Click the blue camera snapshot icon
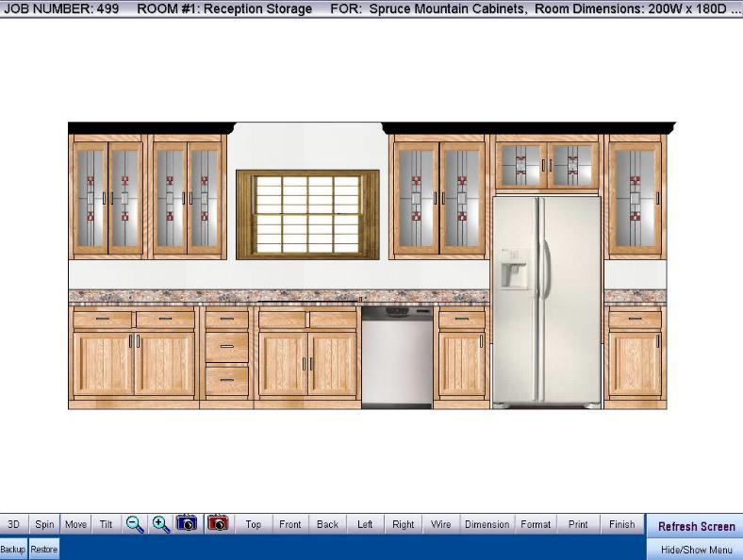Viewport: 743px width, 560px height. coord(187,523)
